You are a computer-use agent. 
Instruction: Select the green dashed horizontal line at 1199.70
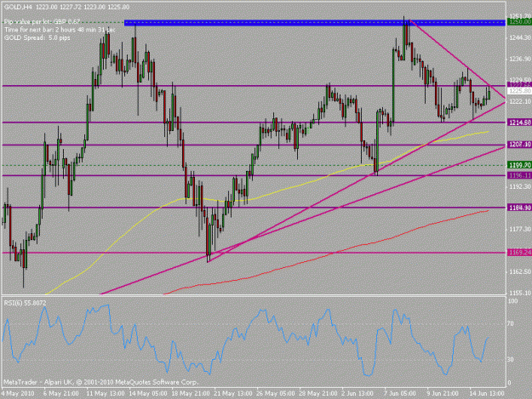coord(254,165)
